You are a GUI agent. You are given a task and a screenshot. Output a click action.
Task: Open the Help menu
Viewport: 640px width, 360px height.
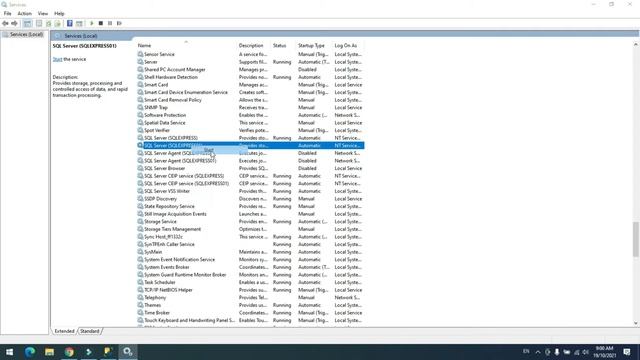pos(59,13)
